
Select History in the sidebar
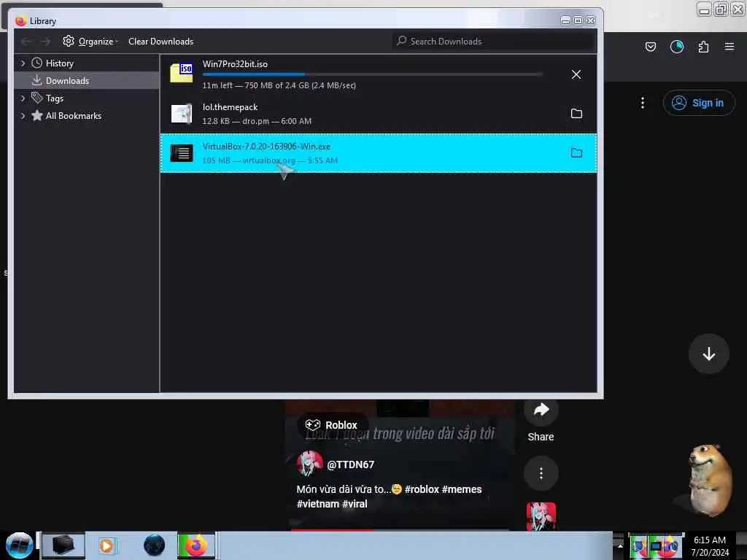(x=60, y=63)
